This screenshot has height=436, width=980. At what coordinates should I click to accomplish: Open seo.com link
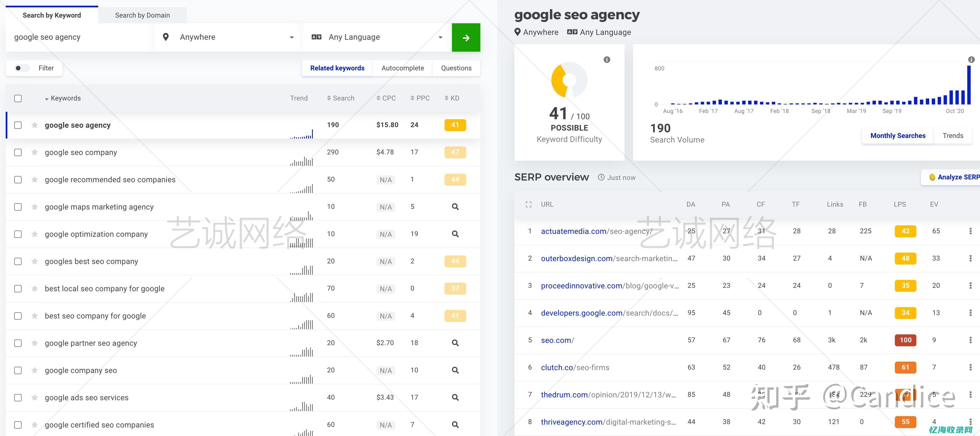tap(557, 341)
